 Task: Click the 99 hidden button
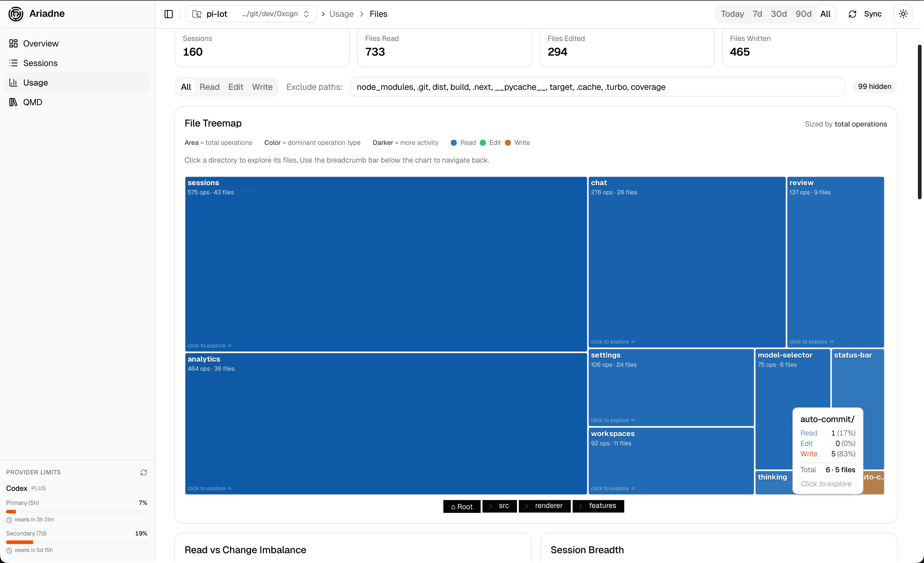874,86
